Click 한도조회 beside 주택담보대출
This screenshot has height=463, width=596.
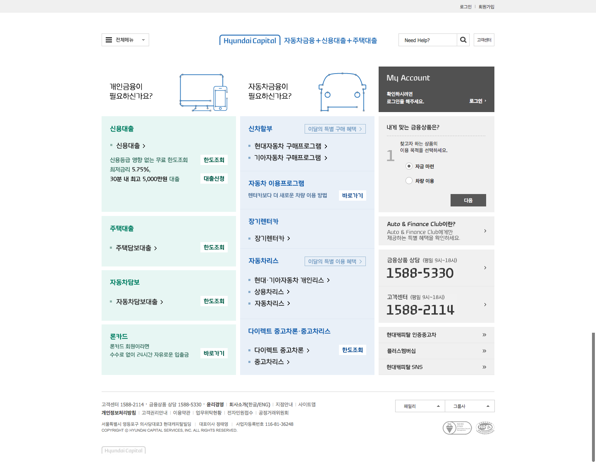tap(214, 247)
